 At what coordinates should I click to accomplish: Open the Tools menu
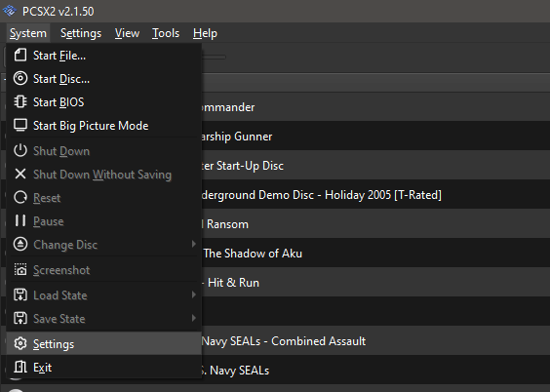click(x=166, y=33)
